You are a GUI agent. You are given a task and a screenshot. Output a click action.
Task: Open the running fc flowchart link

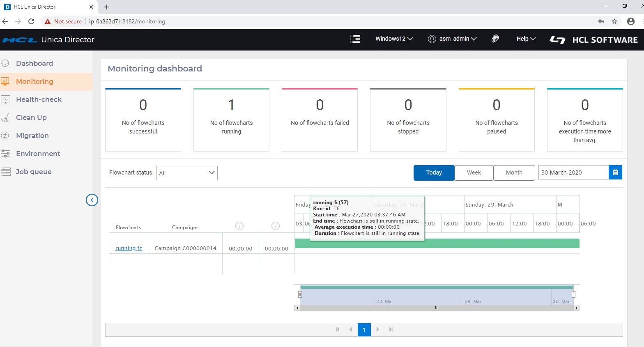coord(129,248)
